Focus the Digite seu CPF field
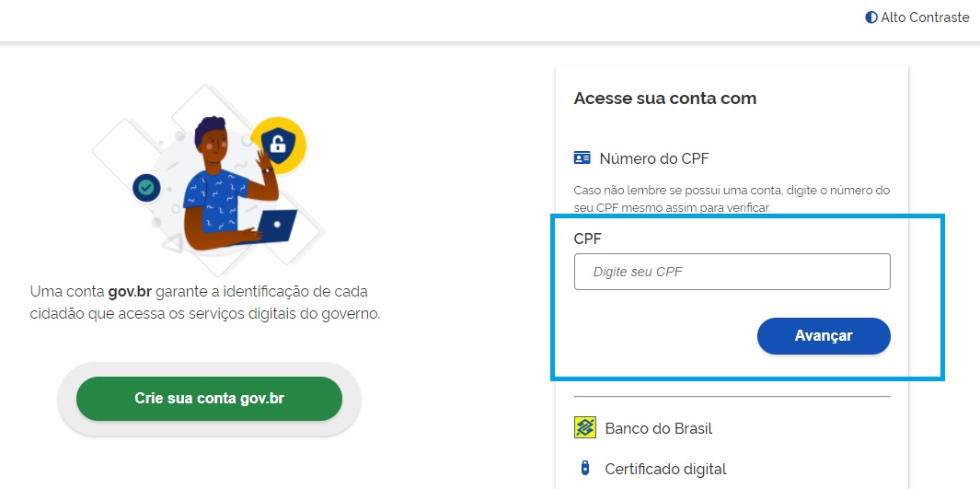 coord(732,272)
